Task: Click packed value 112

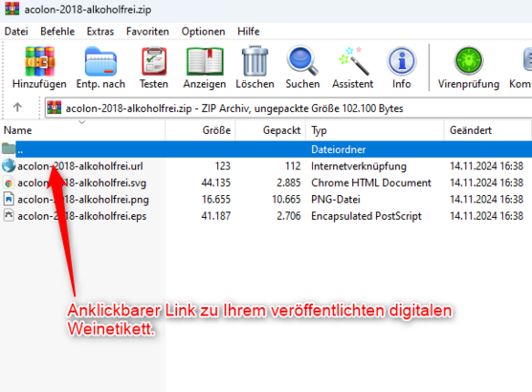Action: [x=293, y=166]
